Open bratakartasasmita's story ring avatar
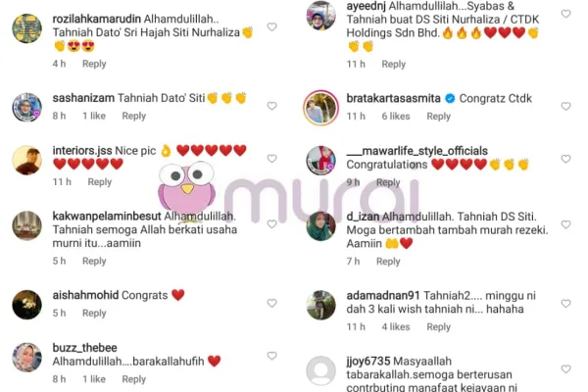Screen dimensions: 588x392 (x=320, y=108)
